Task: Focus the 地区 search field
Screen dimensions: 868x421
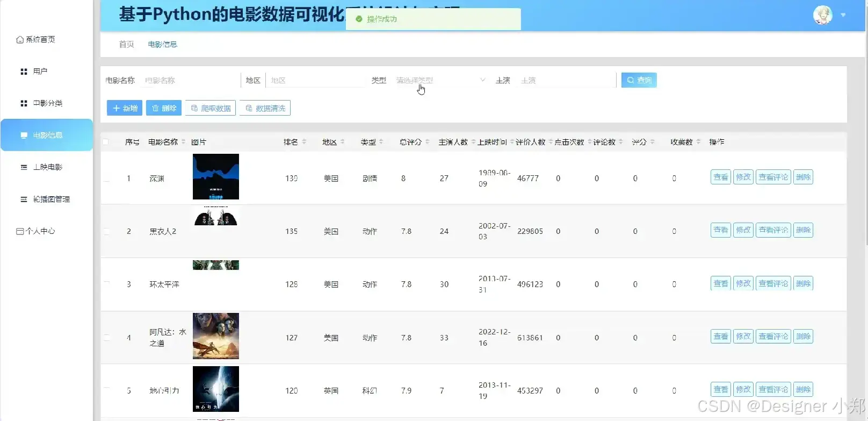Action: coord(316,80)
